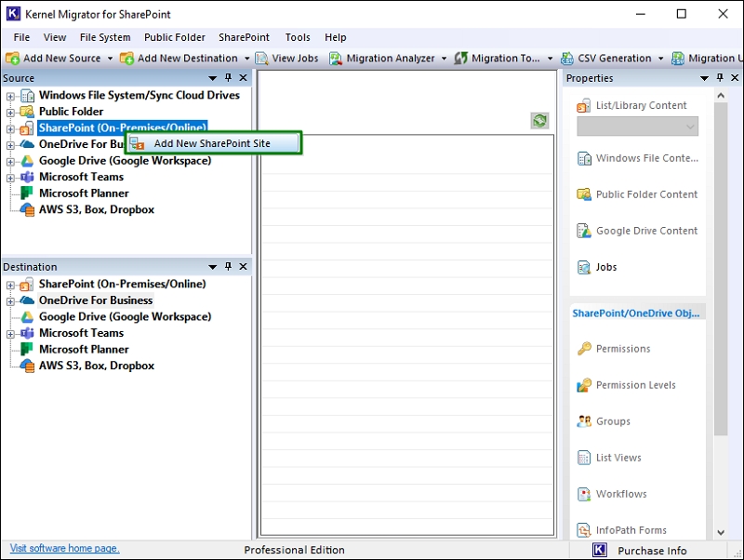Open Permission Levels icon in Properties

coord(584,385)
